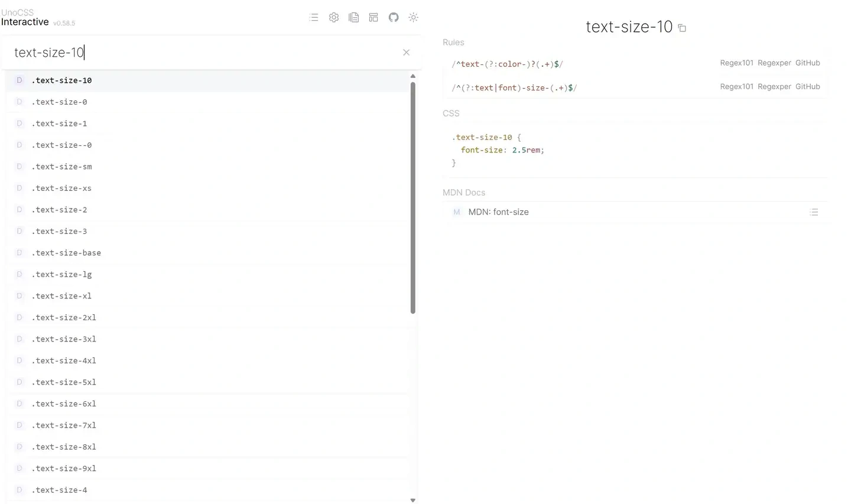Copy the text-size-10 title to clipboard
This screenshot has width=851, height=504.
682,28
